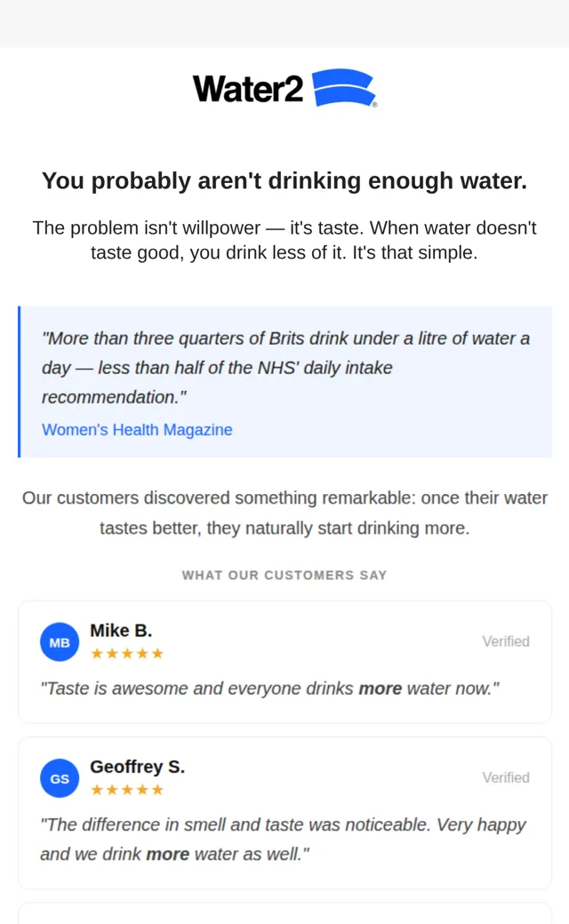Click the 'What our customers say' heading
The image size is (569, 924).
tap(284, 575)
